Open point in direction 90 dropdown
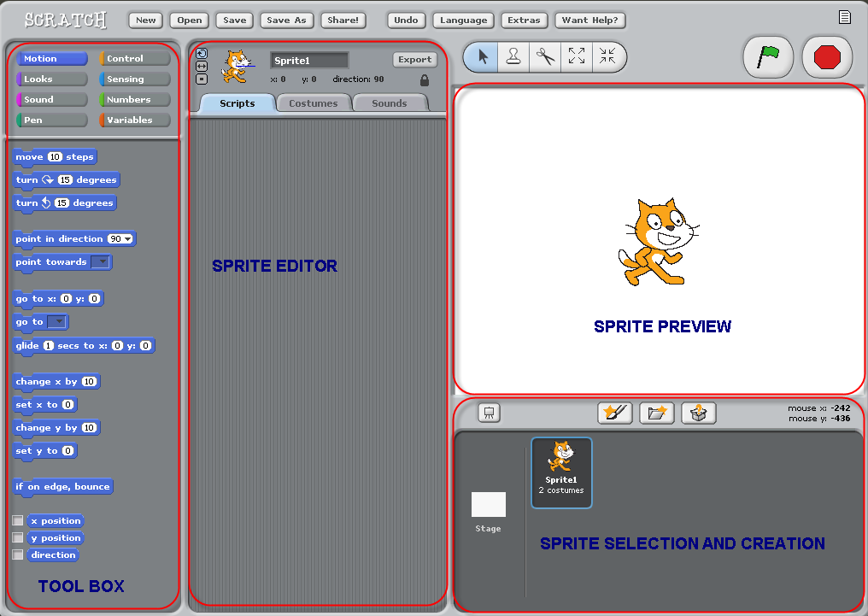 [128, 239]
